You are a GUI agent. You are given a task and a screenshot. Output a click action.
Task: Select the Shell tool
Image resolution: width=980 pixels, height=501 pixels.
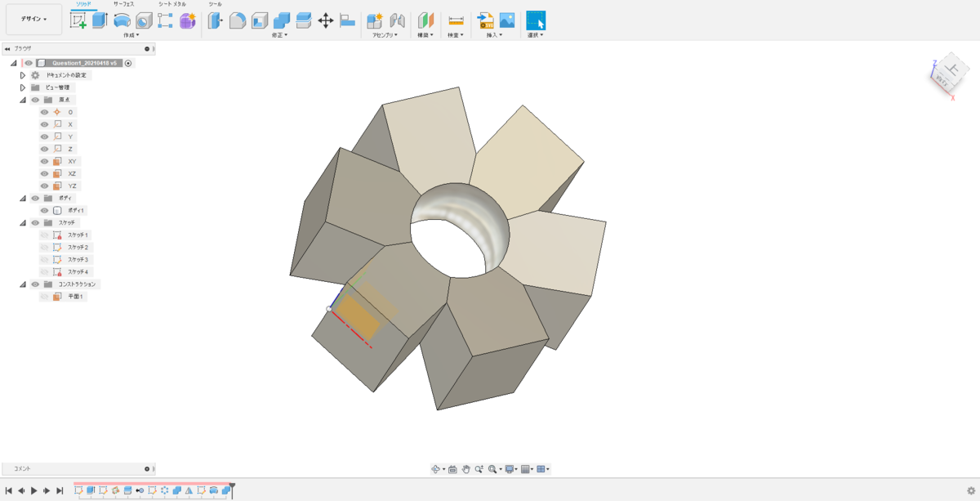click(260, 20)
